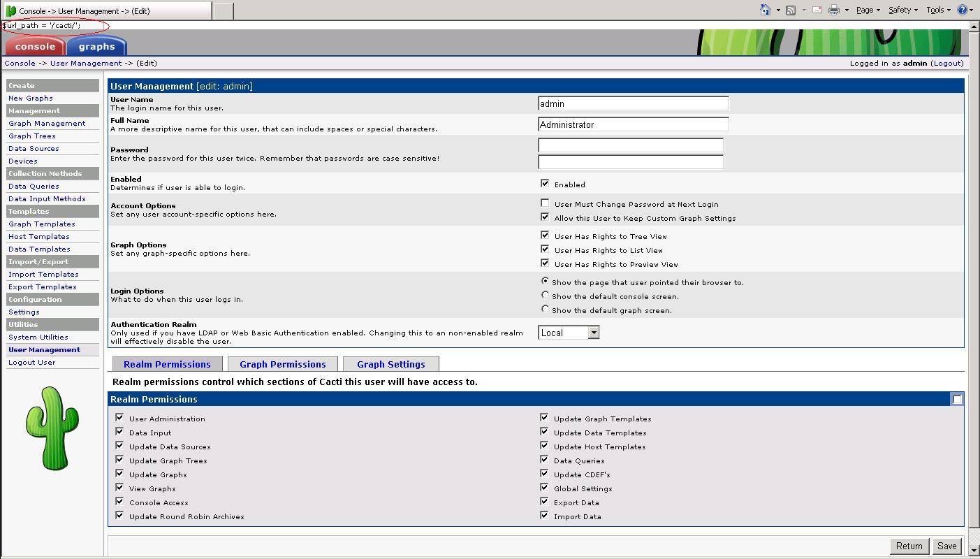980x559 pixels.
Task: Open the Tools menu dropdown
Action: point(938,10)
